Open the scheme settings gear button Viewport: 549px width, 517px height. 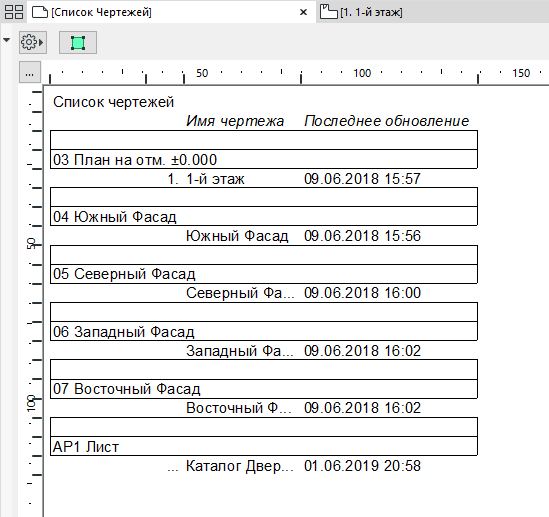[33, 42]
